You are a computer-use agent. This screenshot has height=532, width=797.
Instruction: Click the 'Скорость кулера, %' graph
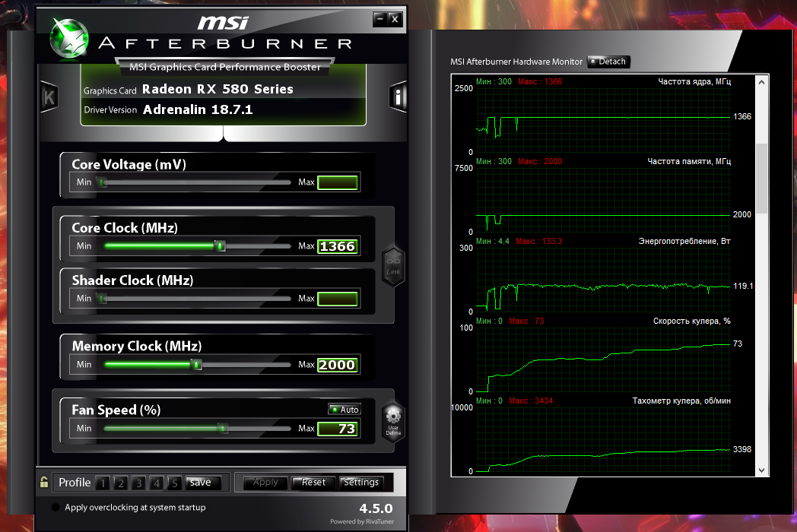click(603, 359)
